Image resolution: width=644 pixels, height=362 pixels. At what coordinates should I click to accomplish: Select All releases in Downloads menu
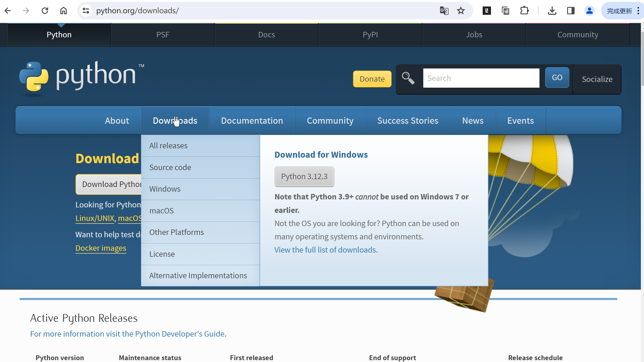[168, 145]
